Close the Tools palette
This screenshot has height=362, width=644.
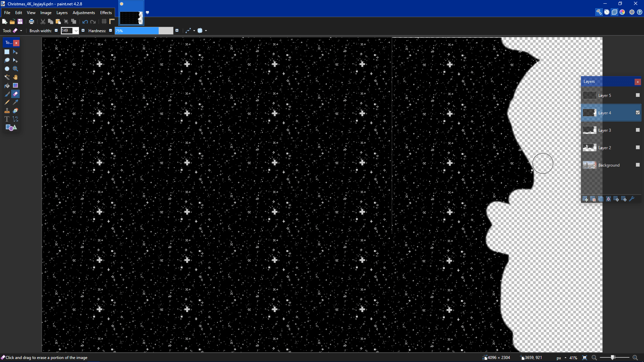tap(16, 43)
